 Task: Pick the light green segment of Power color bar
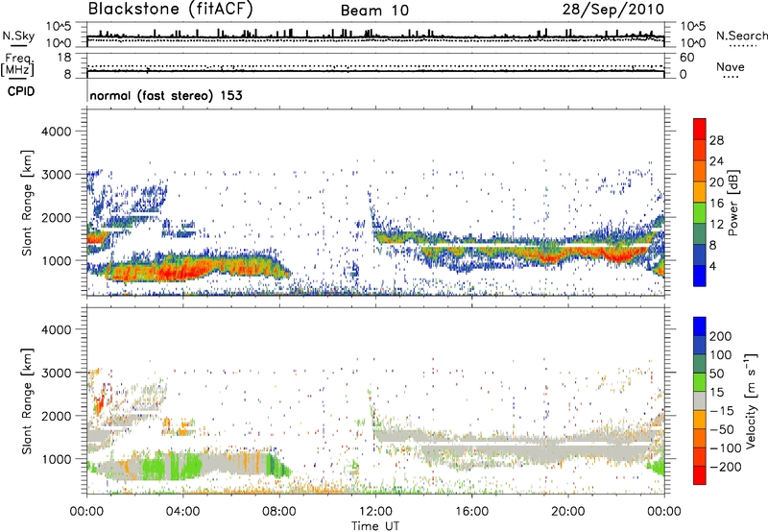pos(700,213)
